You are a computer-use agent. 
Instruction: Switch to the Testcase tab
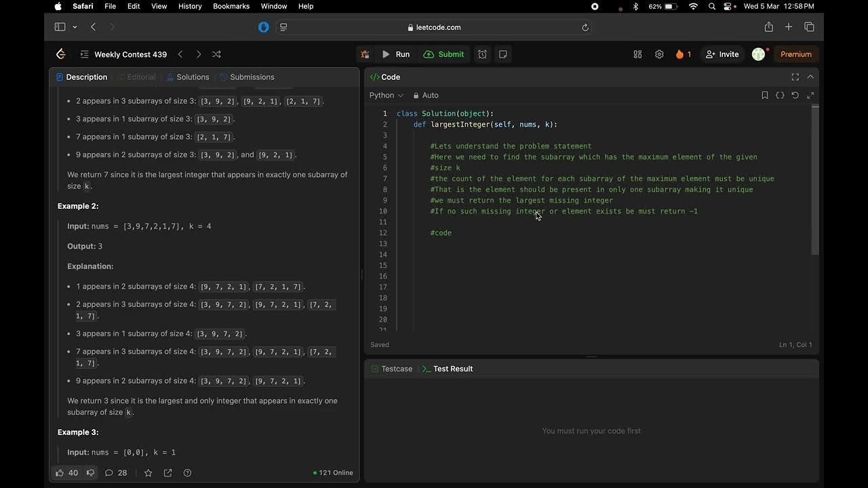coord(391,369)
